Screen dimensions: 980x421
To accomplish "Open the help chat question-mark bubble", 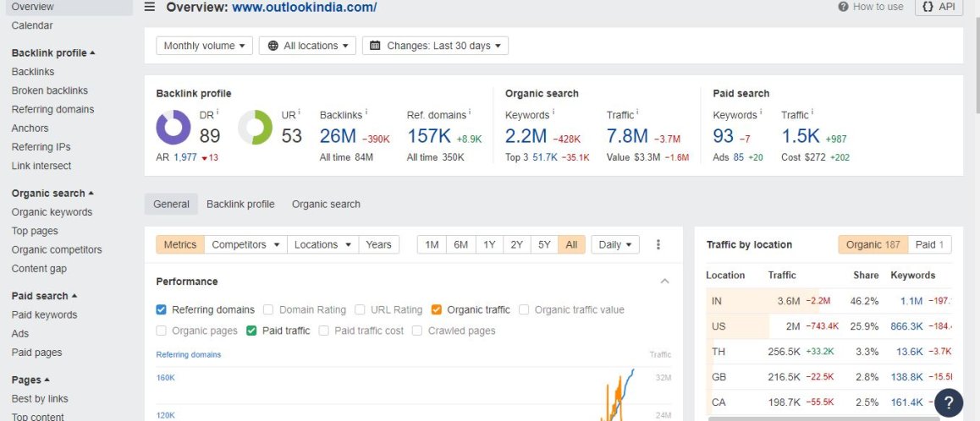I will pyautogui.click(x=948, y=403).
